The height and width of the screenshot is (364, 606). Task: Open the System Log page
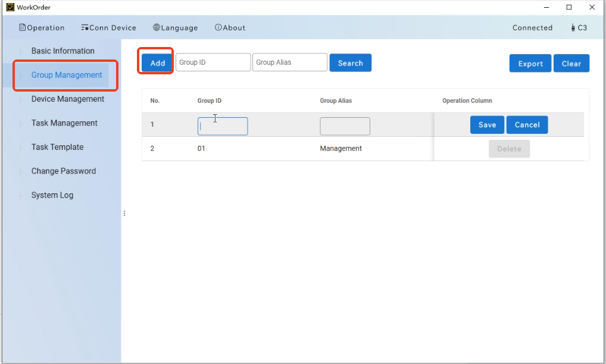52,195
